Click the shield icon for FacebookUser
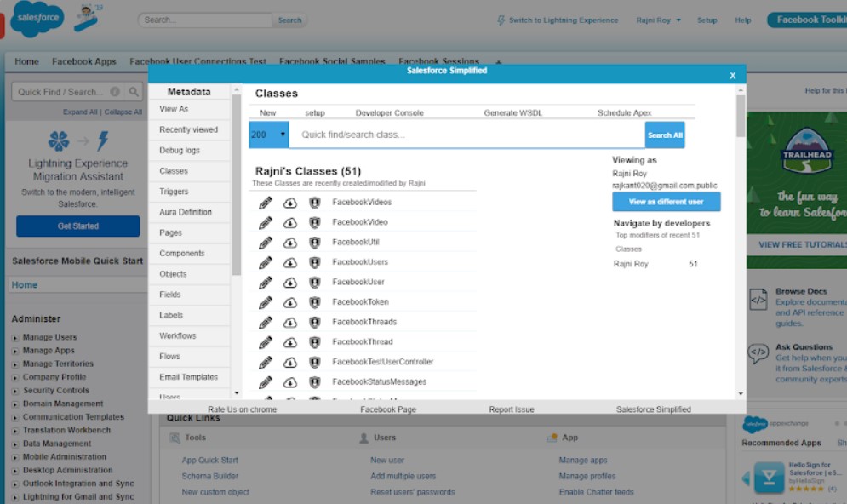Image resolution: width=847 pixels, height=504 pixels. [314, 283]
